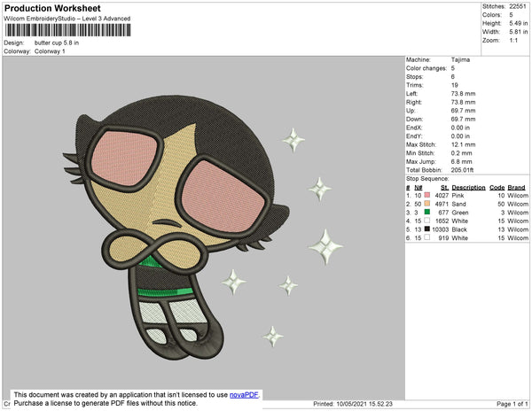
Task: Click the 'Description' column header
Action: click(x=468, y=188)
